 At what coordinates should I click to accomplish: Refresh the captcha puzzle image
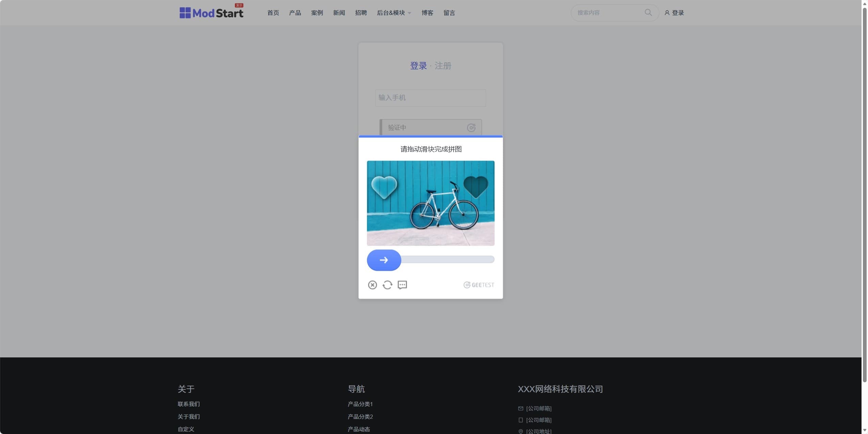(387, 285)
